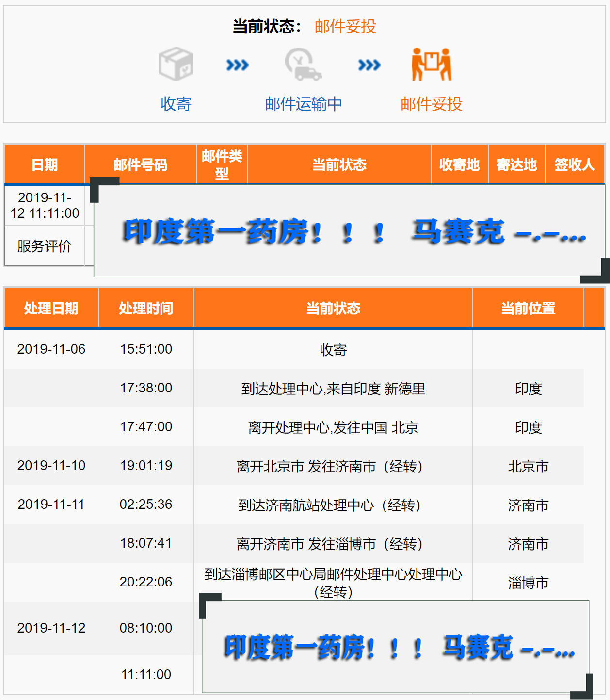This screenshot has width=610, height=700.
Task: Select the 处理日期 column header
Action: 51,308
